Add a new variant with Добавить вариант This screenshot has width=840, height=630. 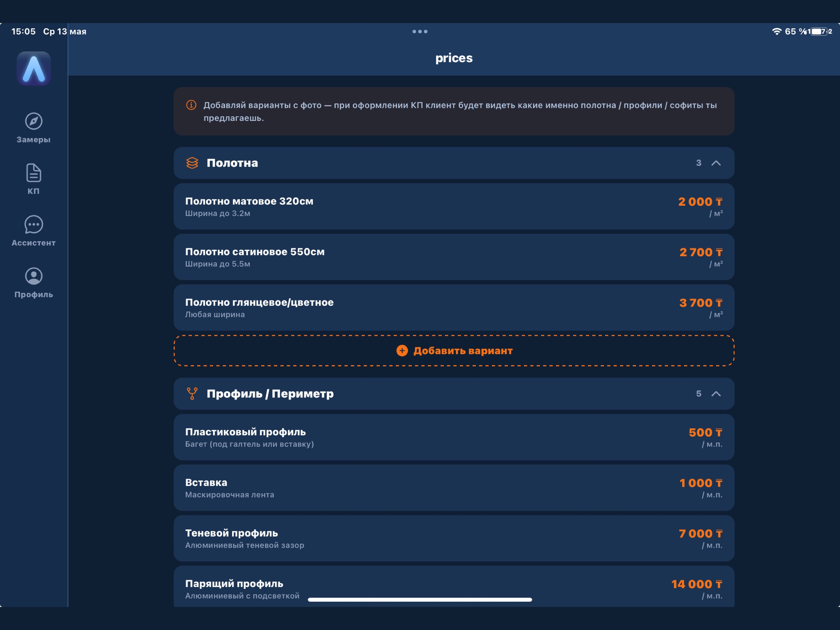tap(454, 351)
